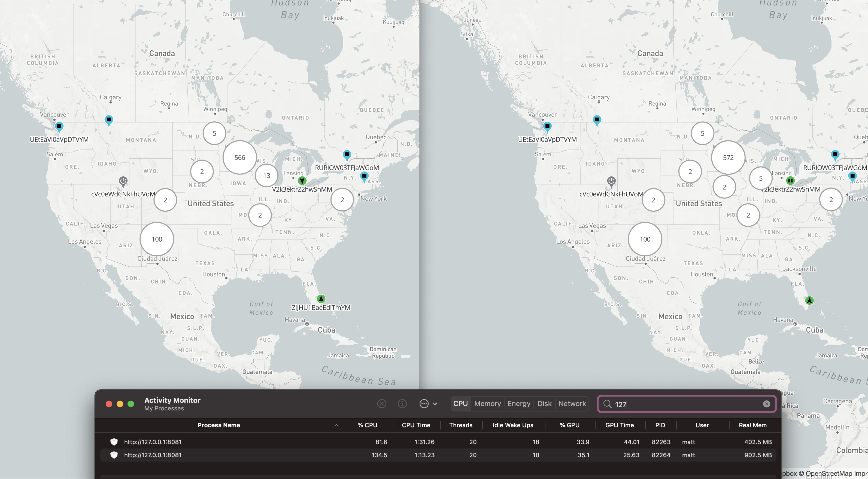Click the 566 cluster on the left map

[x=239, y=158]
